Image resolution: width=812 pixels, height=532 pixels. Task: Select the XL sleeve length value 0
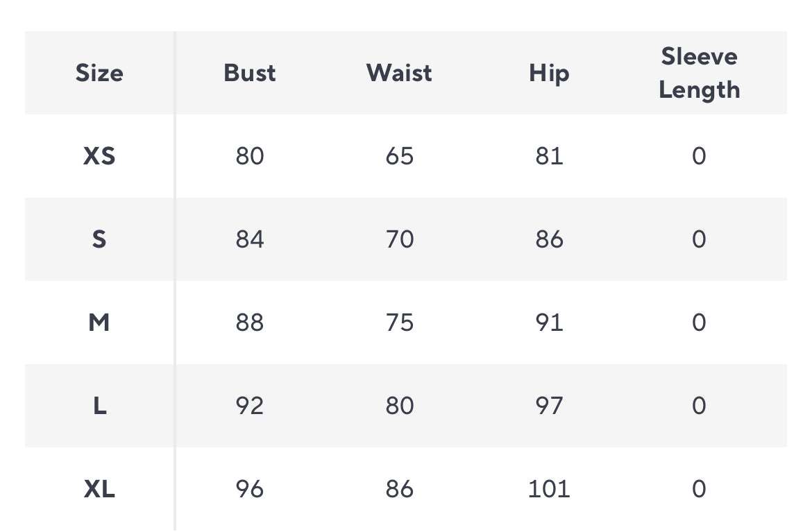699,489
